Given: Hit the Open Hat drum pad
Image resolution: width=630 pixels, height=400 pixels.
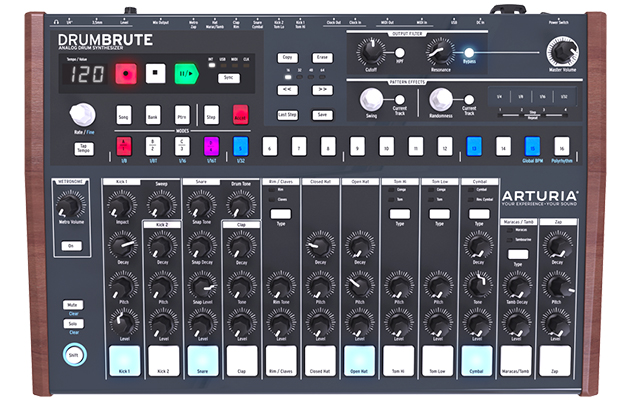Looking at the screenshot, I should tap(359, 359).
